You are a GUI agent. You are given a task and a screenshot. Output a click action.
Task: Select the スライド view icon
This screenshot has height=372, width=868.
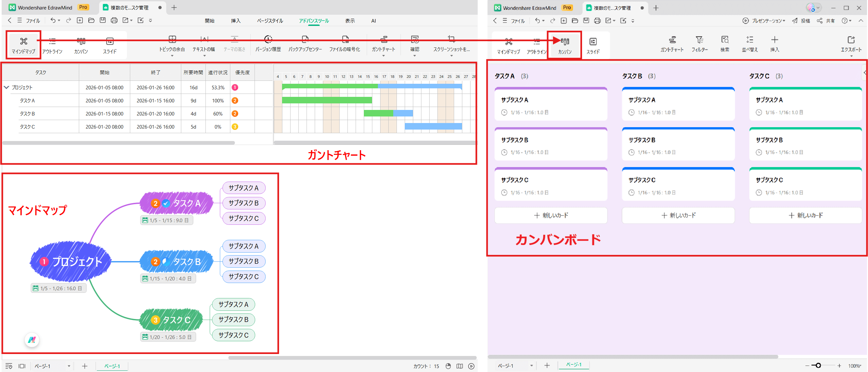pos(109,45)
